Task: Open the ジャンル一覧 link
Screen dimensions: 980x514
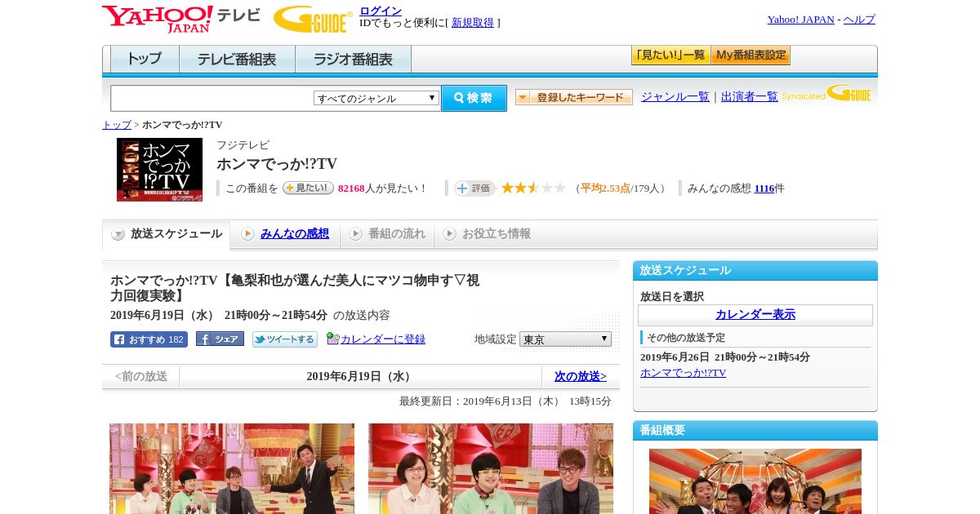Action: tap(675, 96)
